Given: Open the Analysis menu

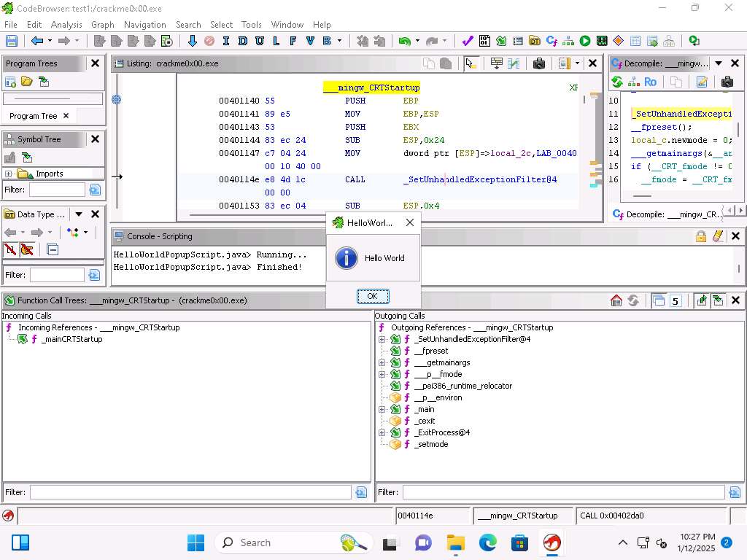Looking at the screenshot, I should click(66, 24).
